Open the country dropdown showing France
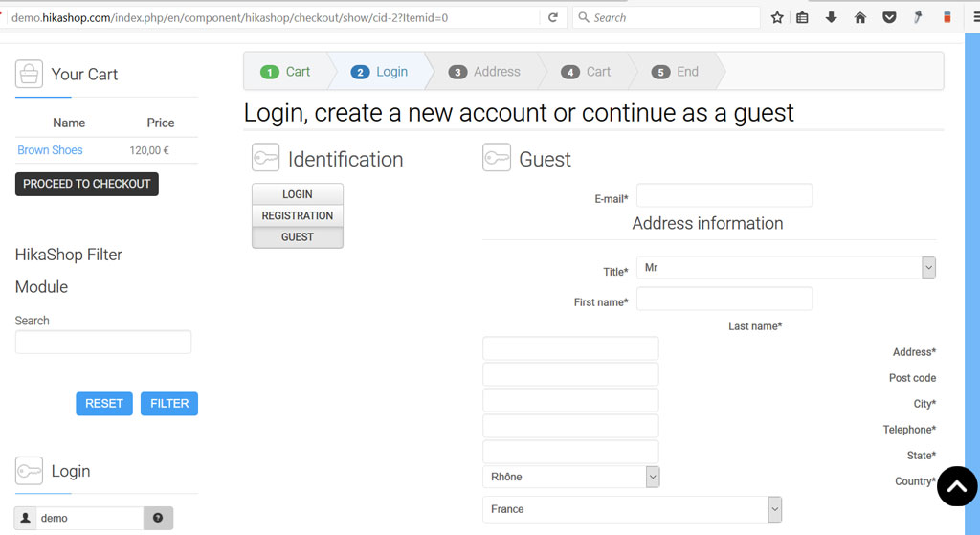The width and height of the screenshot is (980, 535). (632, 509)
